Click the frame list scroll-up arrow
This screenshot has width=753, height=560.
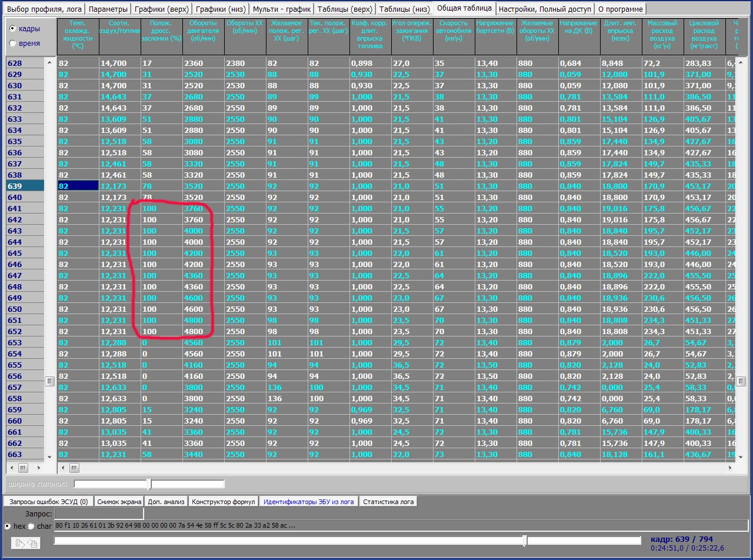point(49,63)
